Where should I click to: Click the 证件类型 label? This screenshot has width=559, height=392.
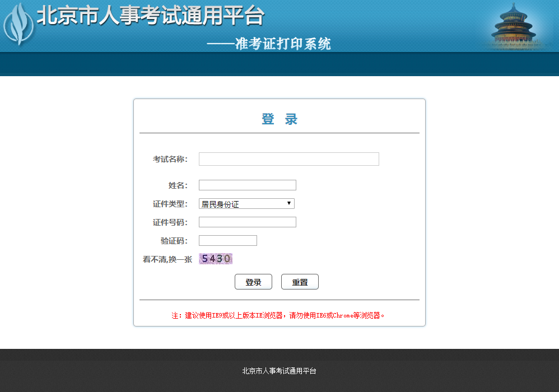pos(170,204)
